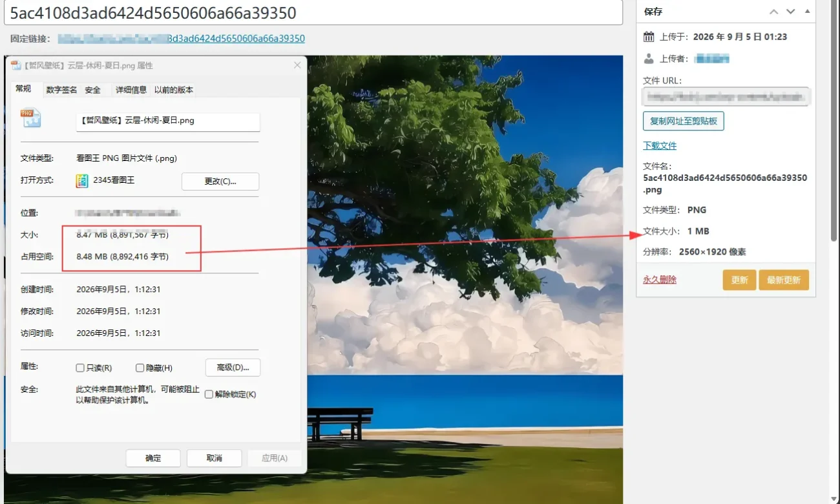The width and height of the screenshot is (840, 504).
Task: Click the 永久删除 link
Action: pos(660,280)
